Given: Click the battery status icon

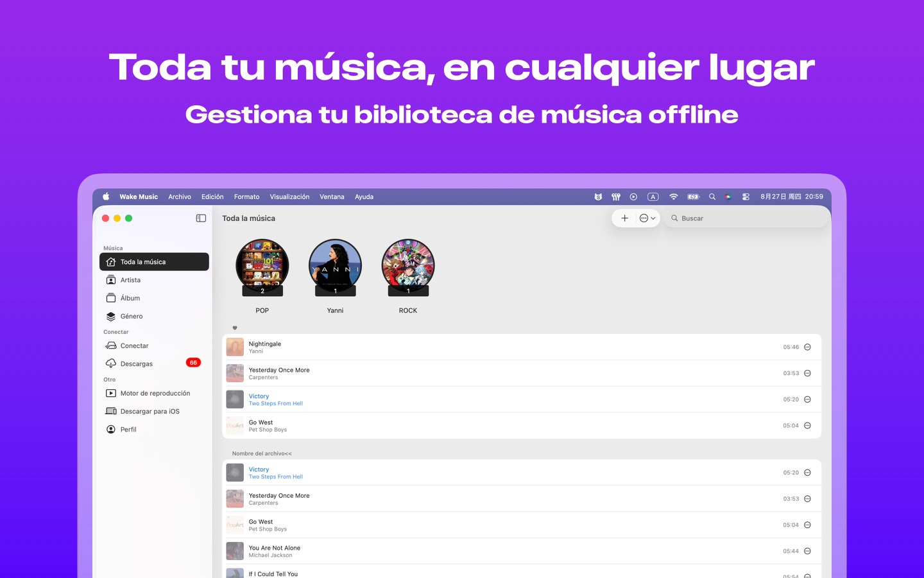Looking at the screenshot, I should [693, 197].
